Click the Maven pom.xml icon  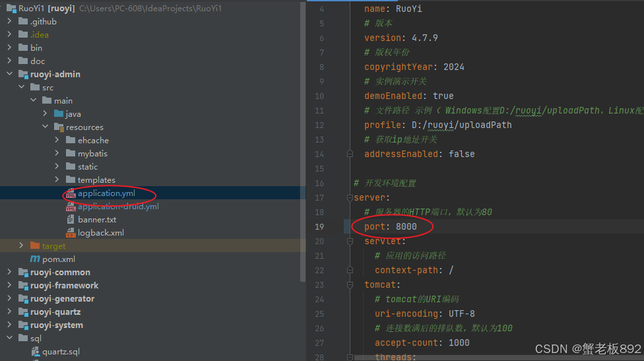35,259
